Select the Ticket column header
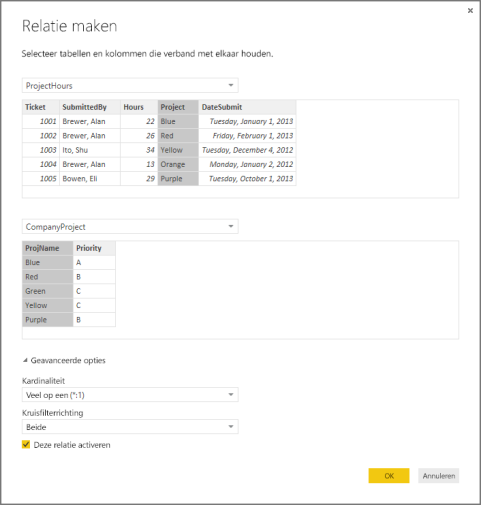Screen dimensions: 481x505 (41, 107)
